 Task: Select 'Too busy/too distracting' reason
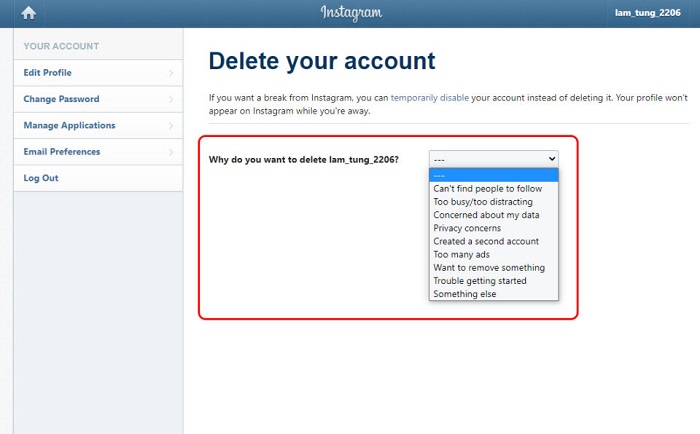point(482,201)
